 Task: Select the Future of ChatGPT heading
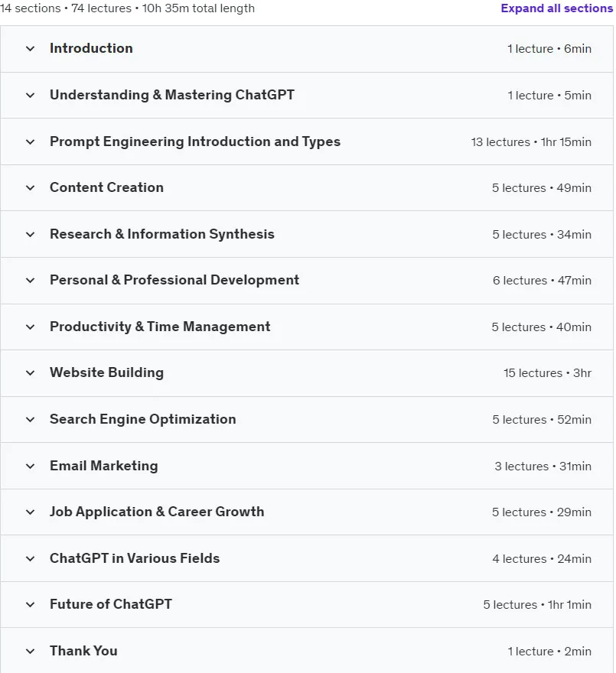point(111,604)
